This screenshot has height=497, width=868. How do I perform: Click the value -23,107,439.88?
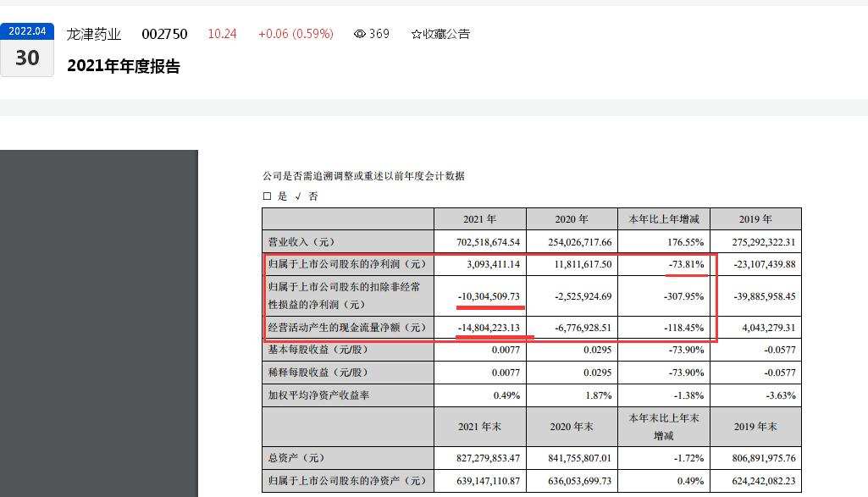(765, 264)
